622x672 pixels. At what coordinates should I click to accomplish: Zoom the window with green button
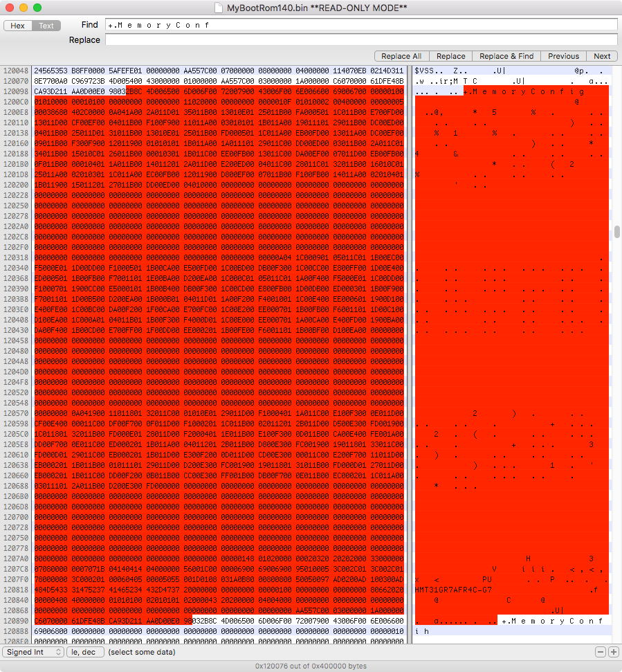pos(37,8)
